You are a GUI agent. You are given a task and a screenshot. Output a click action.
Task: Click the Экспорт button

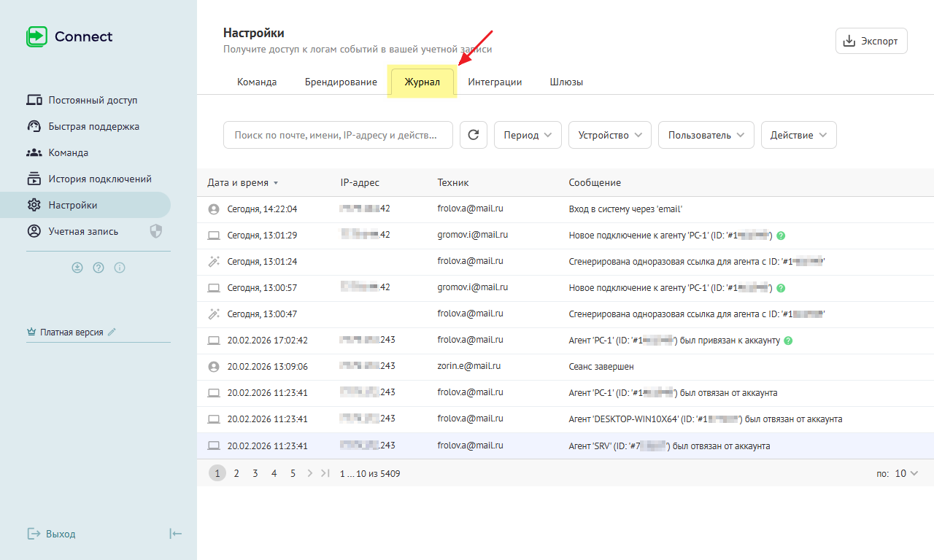tap(871, 41)
